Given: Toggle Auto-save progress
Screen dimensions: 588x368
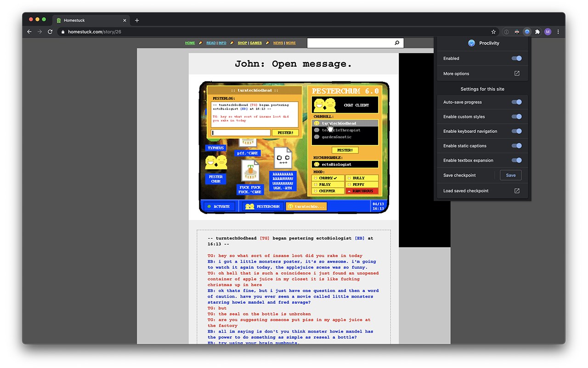Looking at the screenshot, I should pos(516,102).
